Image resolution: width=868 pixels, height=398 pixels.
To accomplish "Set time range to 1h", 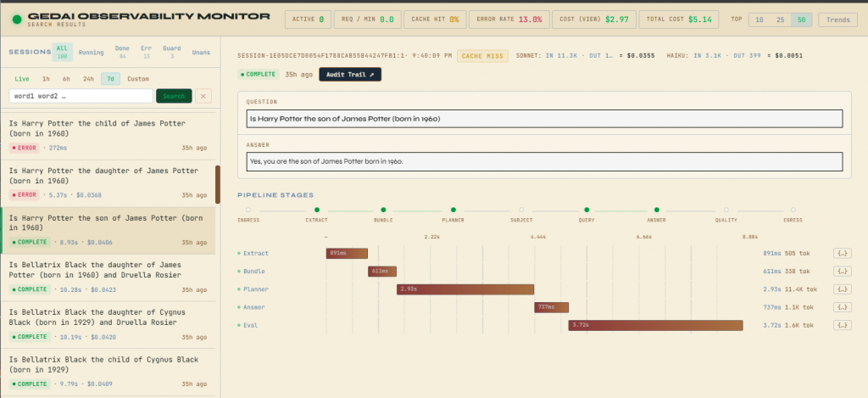I will 46,79.
